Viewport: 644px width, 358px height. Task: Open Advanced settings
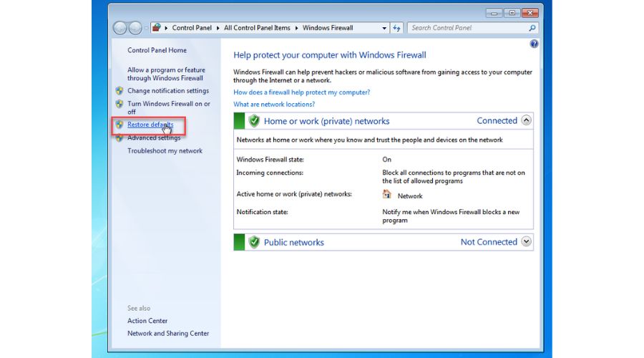pos(154,137)
